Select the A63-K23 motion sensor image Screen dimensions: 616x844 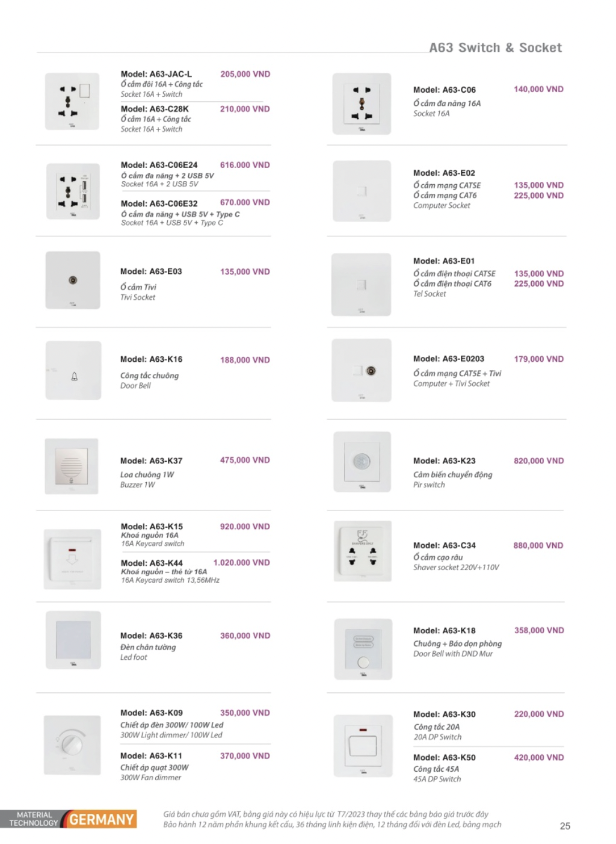click(362, 462)
